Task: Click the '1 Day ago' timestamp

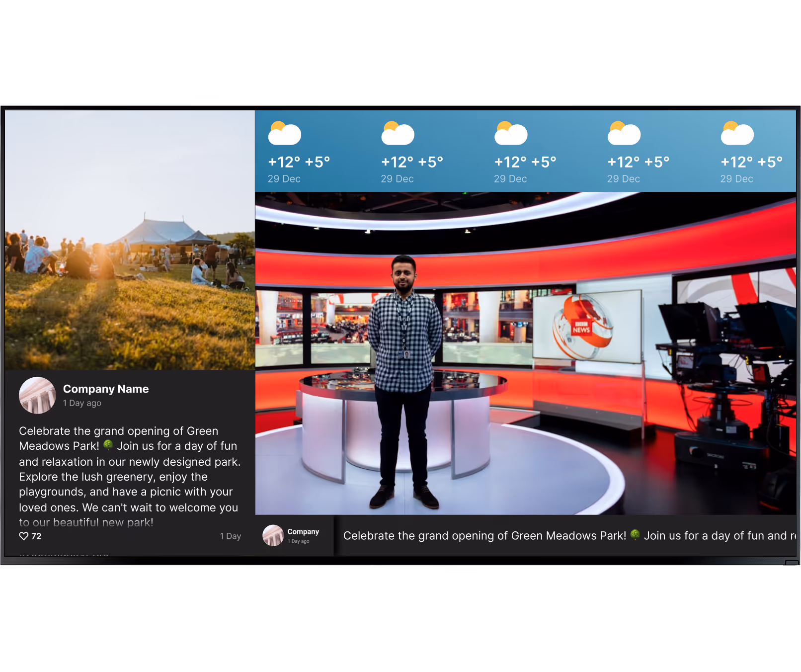Action: pos(82,403)
